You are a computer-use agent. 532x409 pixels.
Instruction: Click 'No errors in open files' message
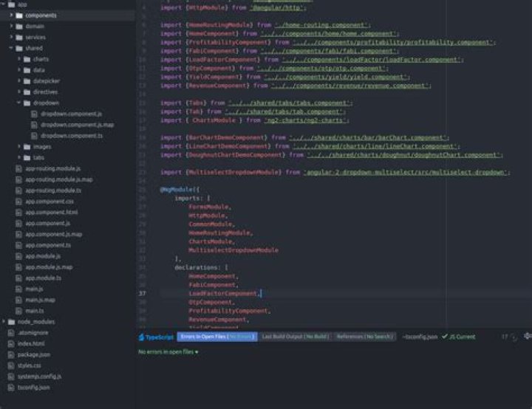[168, 351]
